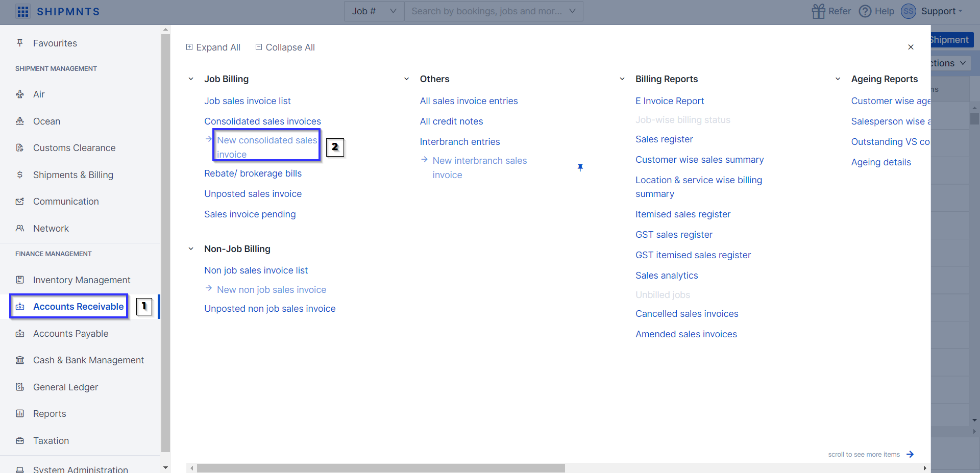Image resolution: width=980 pixels, height=473 pixels.
Task: Open Non job sales invoice list
Action: point(256,270)
